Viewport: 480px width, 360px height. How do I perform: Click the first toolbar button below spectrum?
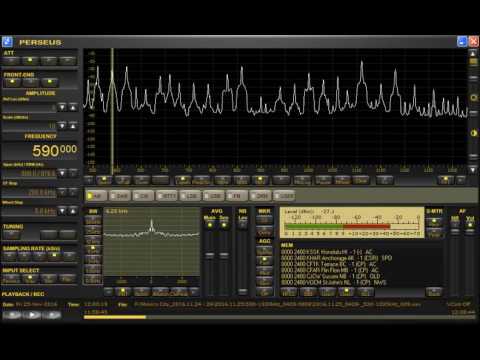click(89, 180)
